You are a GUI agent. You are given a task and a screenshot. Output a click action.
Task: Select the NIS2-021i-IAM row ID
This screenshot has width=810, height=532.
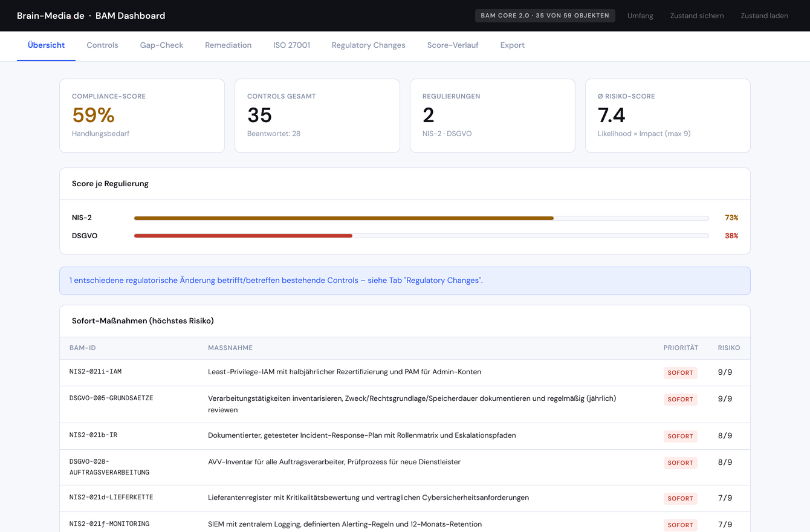(96, 371)
